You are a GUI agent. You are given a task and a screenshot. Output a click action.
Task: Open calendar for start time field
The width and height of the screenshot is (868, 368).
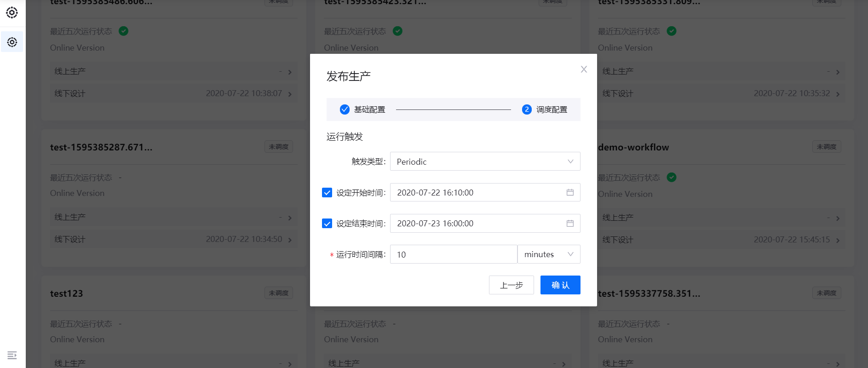tap(570, 192)
